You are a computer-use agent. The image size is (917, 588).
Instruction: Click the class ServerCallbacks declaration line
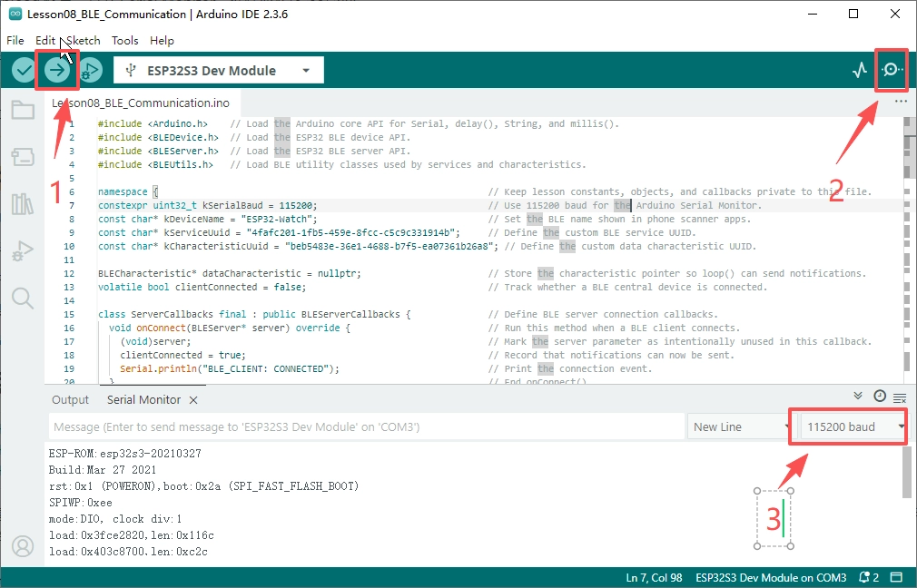(409, 315)
